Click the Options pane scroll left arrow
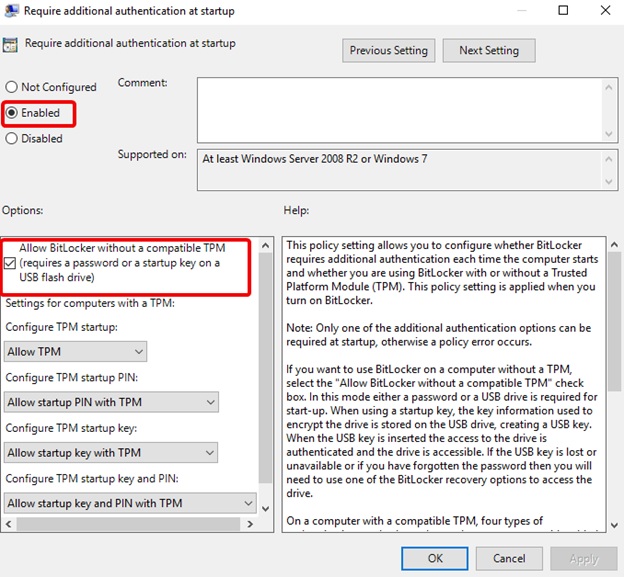 tap(8, 524)
